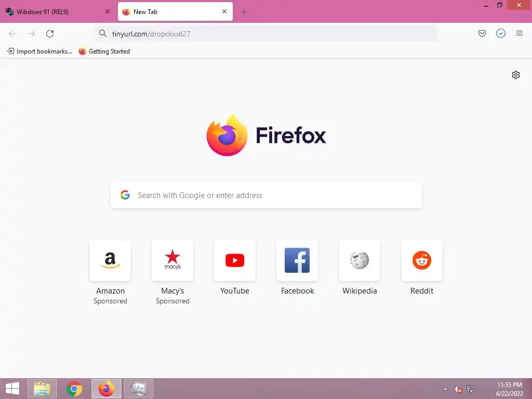Viewport: 532px width, 399px height.
Task: Launch Google Chrome from taskbar
Action: point(74,389)
